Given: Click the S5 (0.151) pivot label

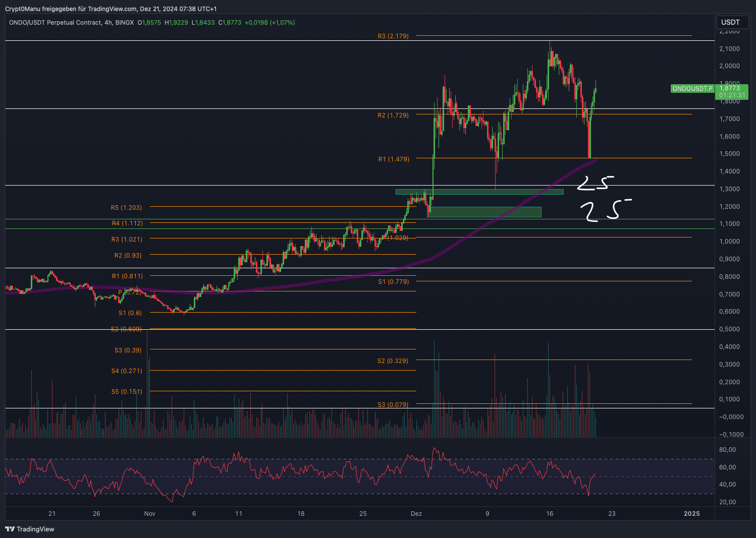Looking at the screenshot, I should [x=127, y=392].
